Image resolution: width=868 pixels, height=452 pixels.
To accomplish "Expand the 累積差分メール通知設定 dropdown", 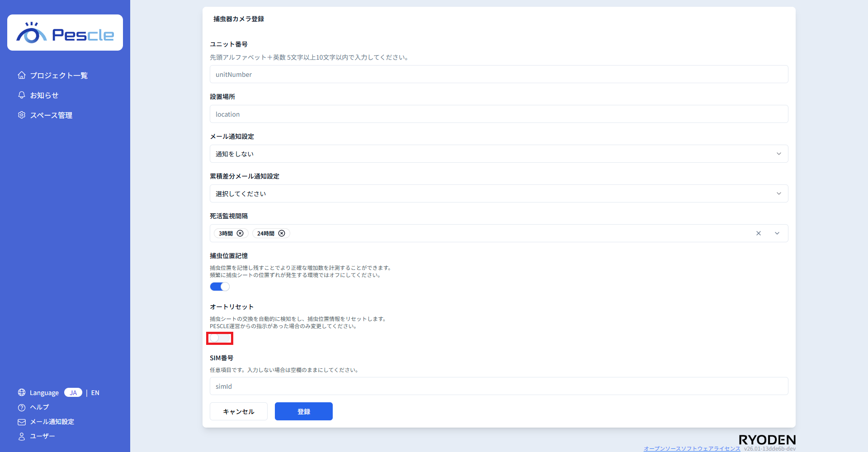I will click(x=498, y=193).
